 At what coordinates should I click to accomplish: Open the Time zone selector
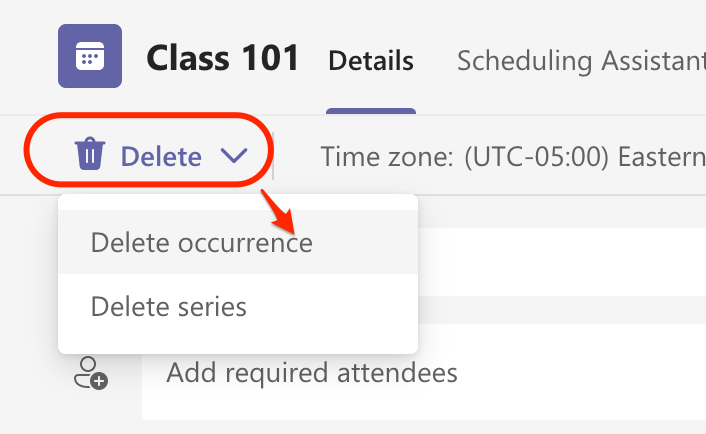click(513, 157)
